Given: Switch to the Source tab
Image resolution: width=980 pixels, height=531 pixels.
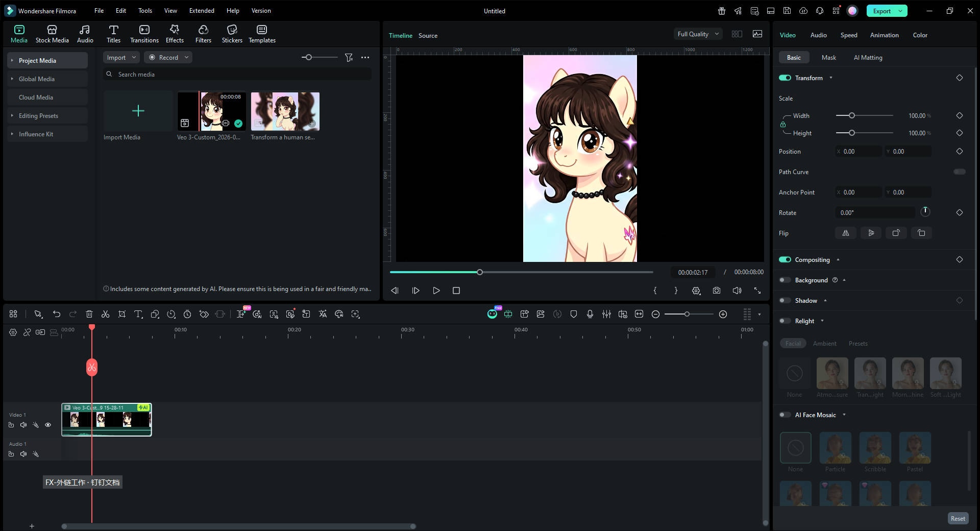Looking at the screenshot, I should point(428,36).
